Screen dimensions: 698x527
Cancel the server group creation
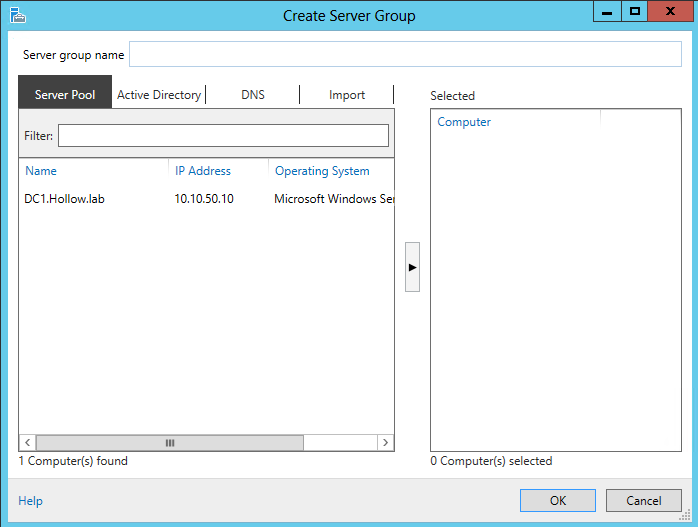coord(644,501)
